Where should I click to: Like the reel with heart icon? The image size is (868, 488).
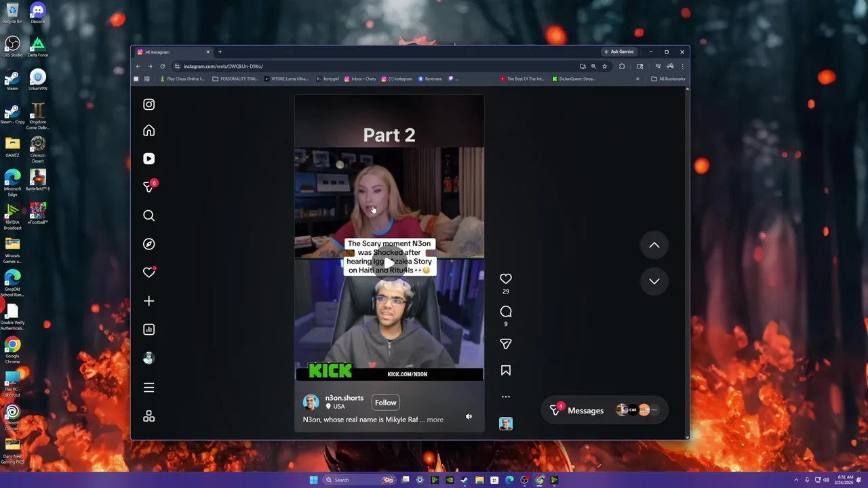click(505, 279)
